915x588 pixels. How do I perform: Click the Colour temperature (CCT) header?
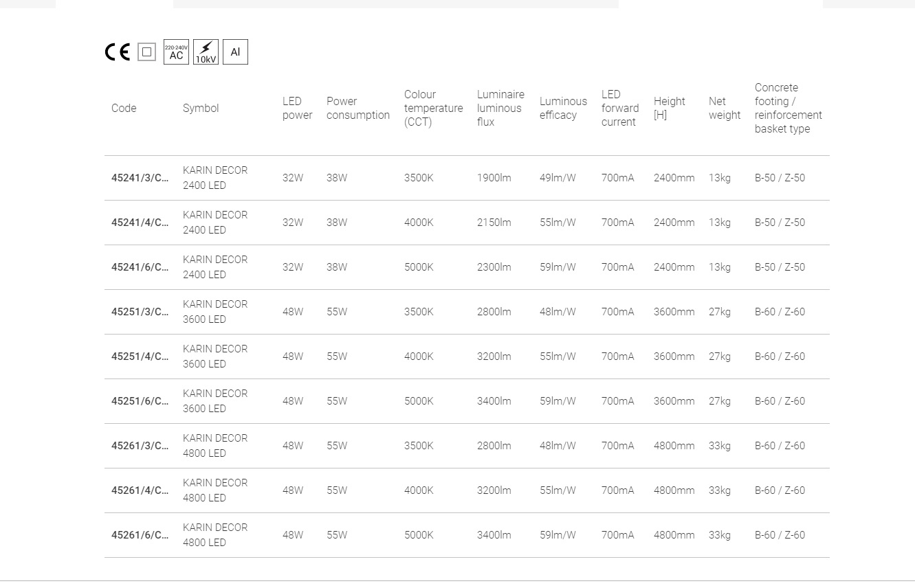(x=433, y=109)
